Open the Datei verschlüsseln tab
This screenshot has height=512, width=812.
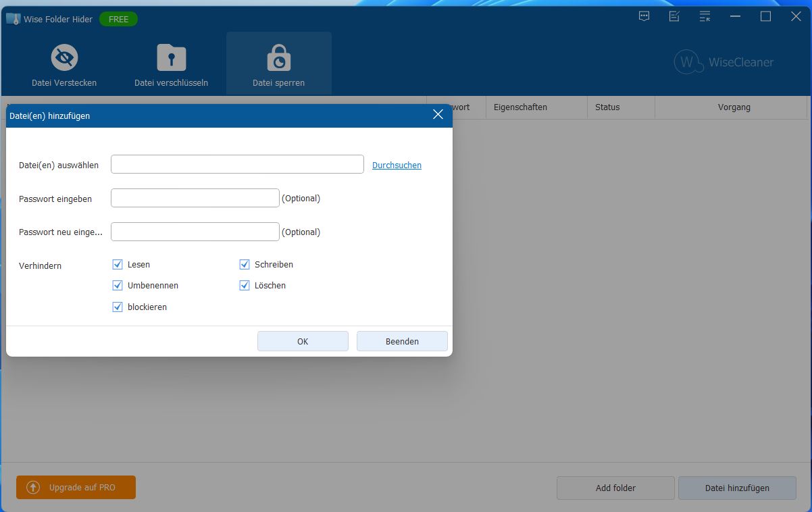[x=171, y=64]
